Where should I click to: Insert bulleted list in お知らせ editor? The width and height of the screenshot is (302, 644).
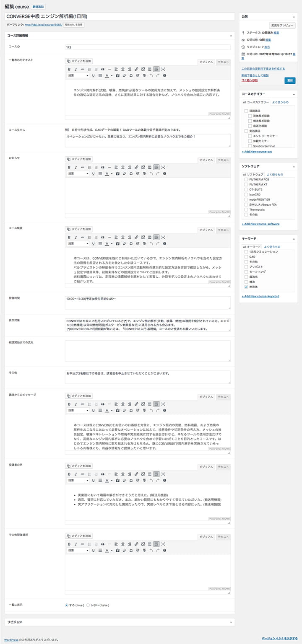click(x=89, y=167)
